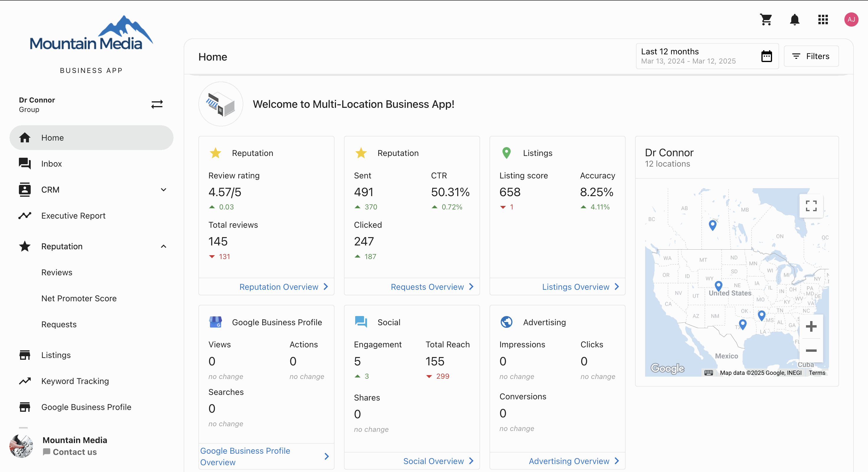Click the switch account arrows icon
This screenshot has width=868, height=472.
pyautogui.click(x=157, y=104)
